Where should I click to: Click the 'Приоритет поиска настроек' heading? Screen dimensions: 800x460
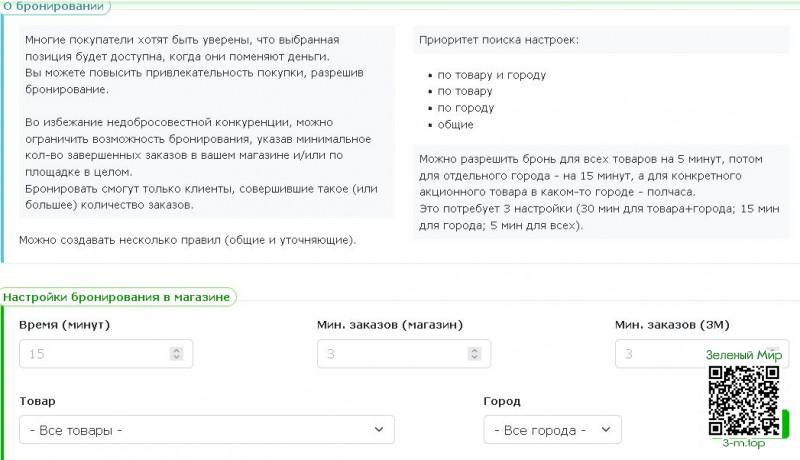(x=498, y=41)
